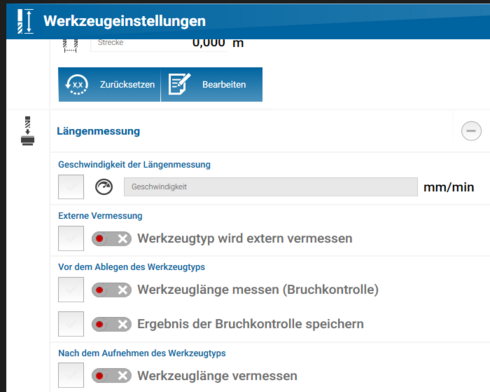490x392 pixels.
Task: Click the Nach dem Aufnehmen des Werkzeugtyps label
Action: pos(142,353)
